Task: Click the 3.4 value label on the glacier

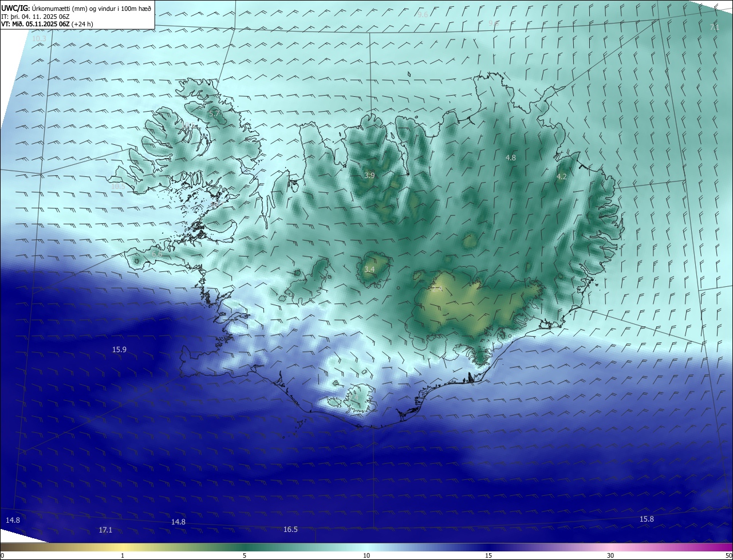Action: (369, 269)
